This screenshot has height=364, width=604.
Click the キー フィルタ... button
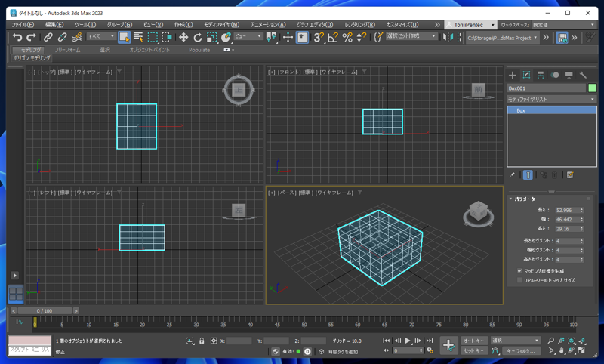pyautogui.click(x=521, y=350)
